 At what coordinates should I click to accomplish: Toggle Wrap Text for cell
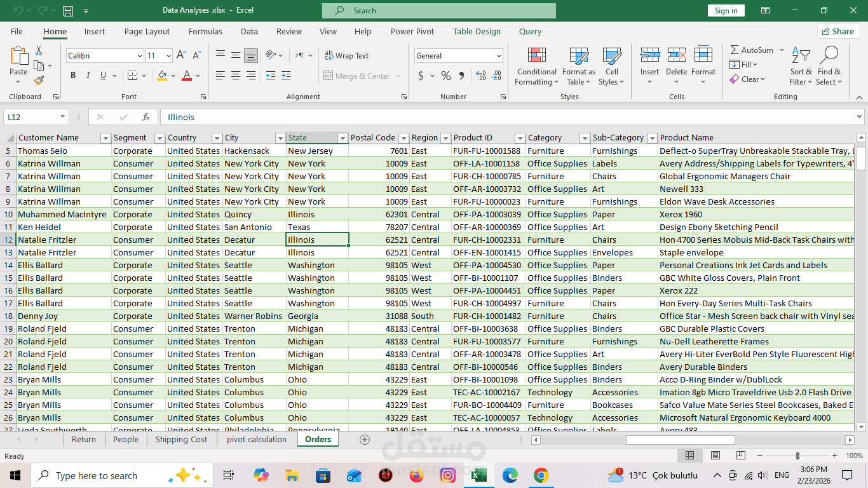346,56
